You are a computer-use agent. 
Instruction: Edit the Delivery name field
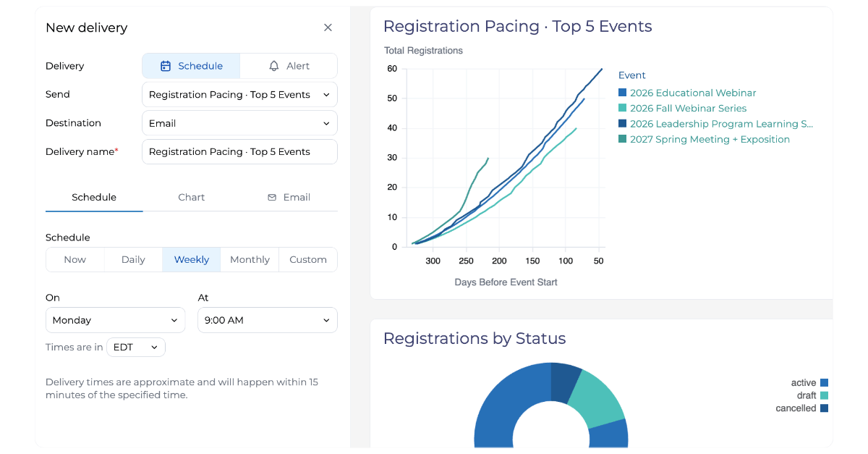(x=239, y=152)
